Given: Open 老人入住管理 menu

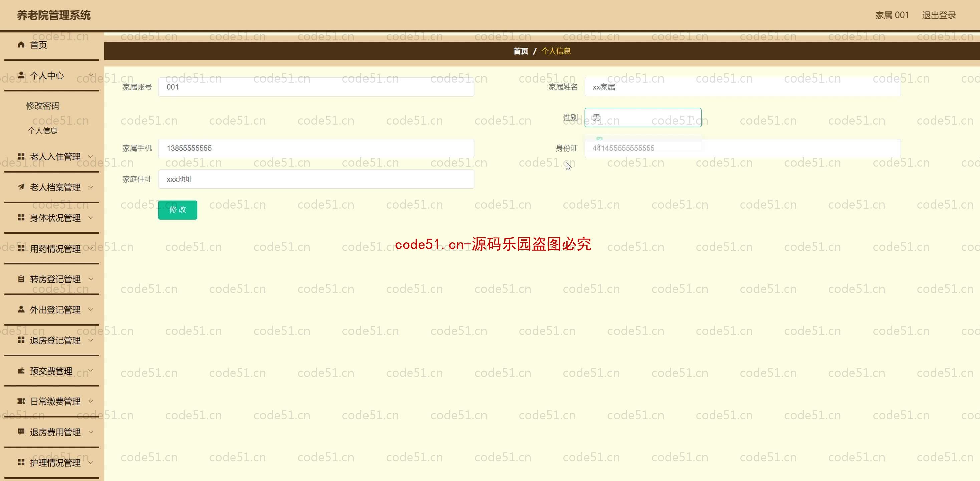Looking at the screenshot, I should [51, 157].
